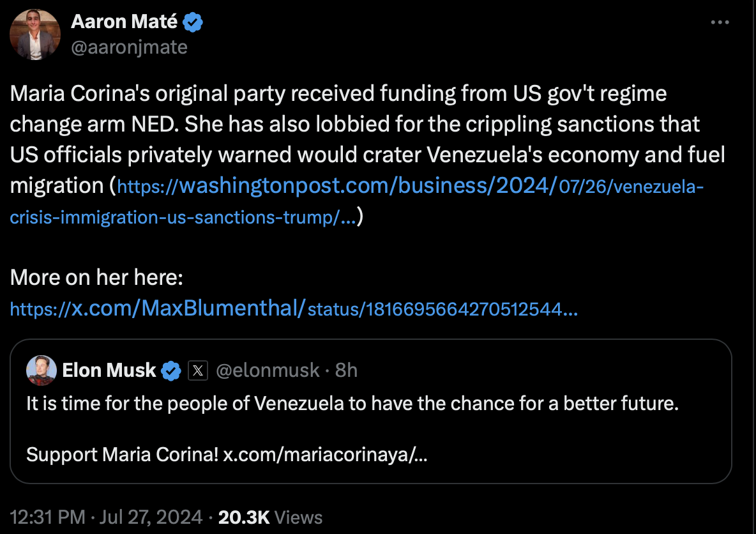This screenshot has width=756, height=534.
Task: Click Aaron Maté's blue verified badge
Action: [193, 22]
